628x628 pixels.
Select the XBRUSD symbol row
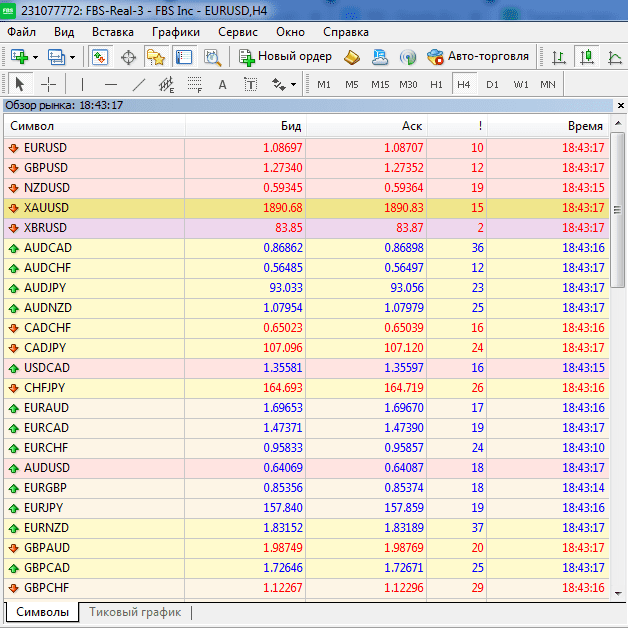coord(306,228)
